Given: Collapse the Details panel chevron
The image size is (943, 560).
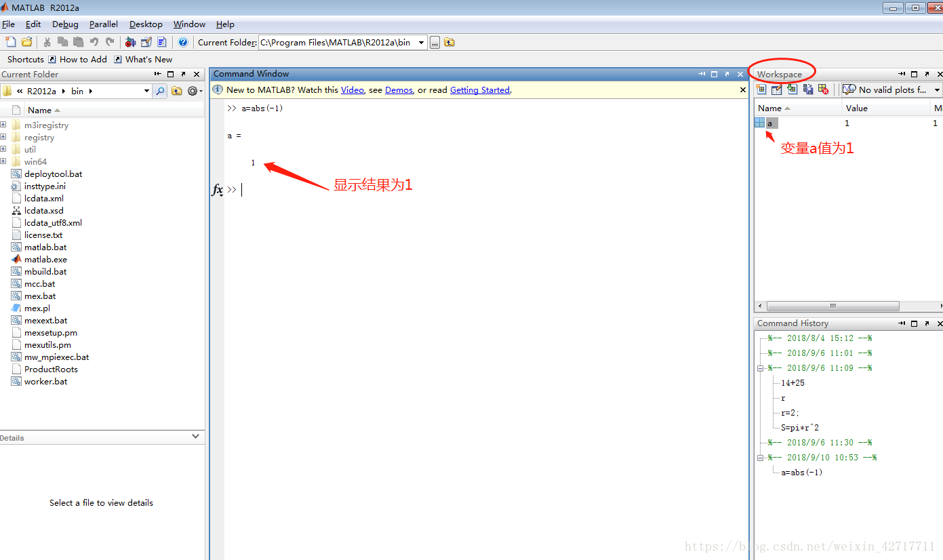Looking at the screenshot, I should click(x=196, y=437).
